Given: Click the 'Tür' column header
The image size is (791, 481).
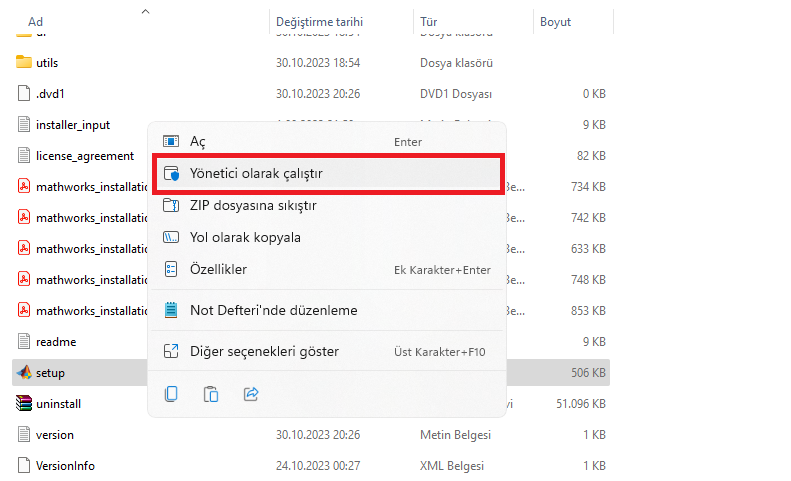Looking at the screenshot, I should [428, 21].
